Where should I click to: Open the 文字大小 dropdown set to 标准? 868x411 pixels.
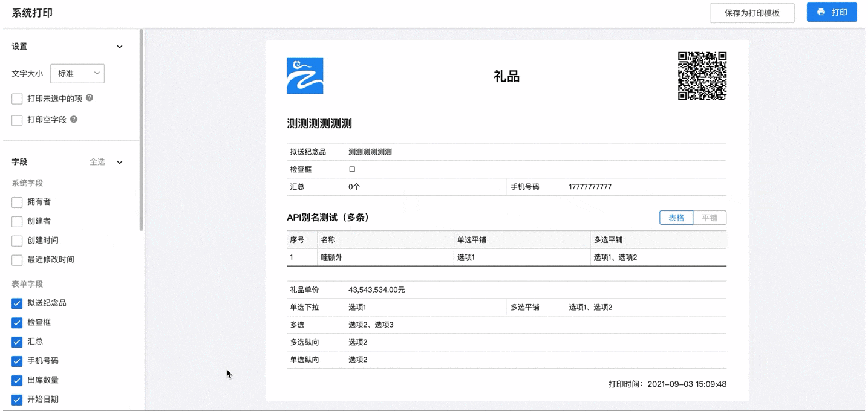tap(77, 74)
